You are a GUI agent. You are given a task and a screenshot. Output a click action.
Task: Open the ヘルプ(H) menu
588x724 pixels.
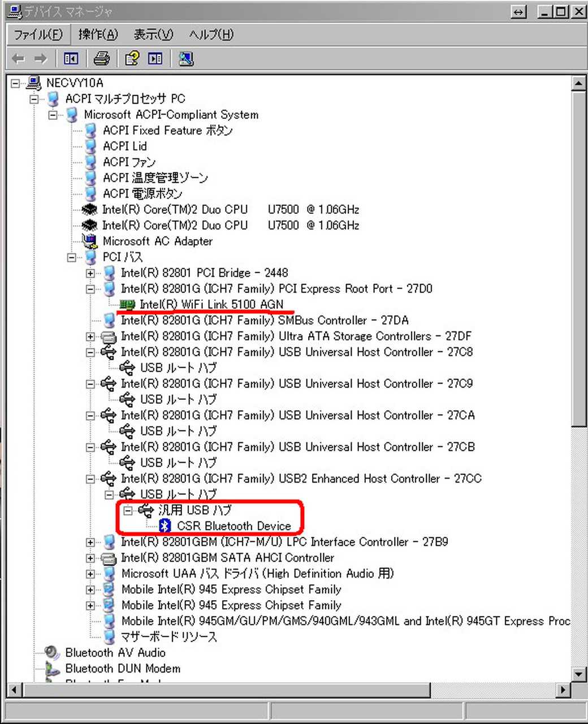pos(211,35)
